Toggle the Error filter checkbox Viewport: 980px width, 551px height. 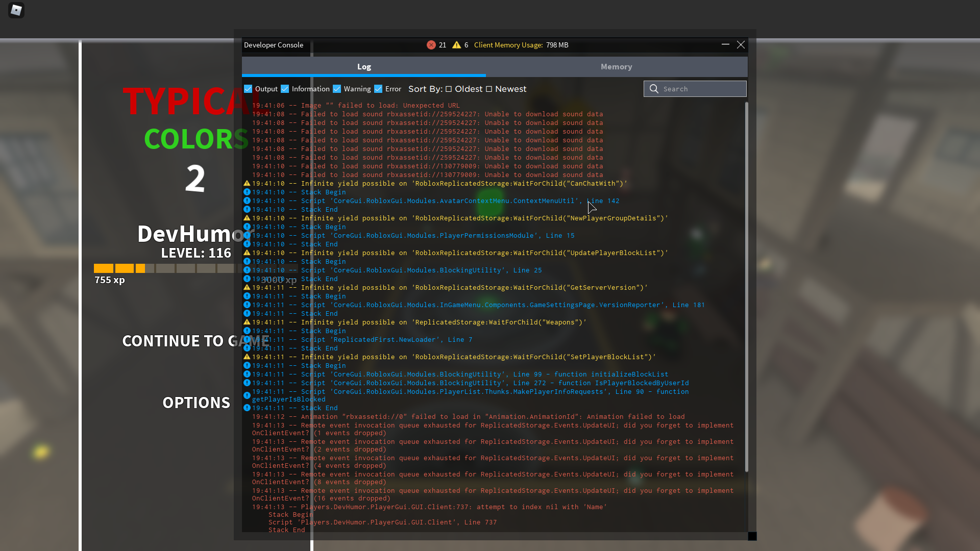pyautogui.click(x=378, y=89)
